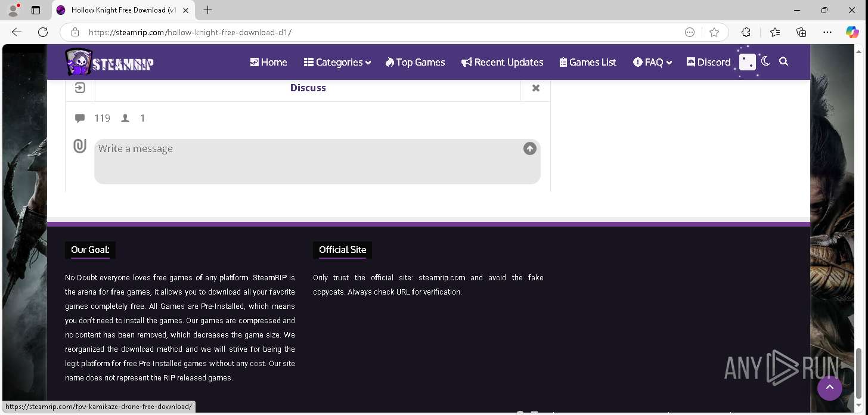Open tab actions menu icon
Screen dimensions: 868x415
click(36, 10)
